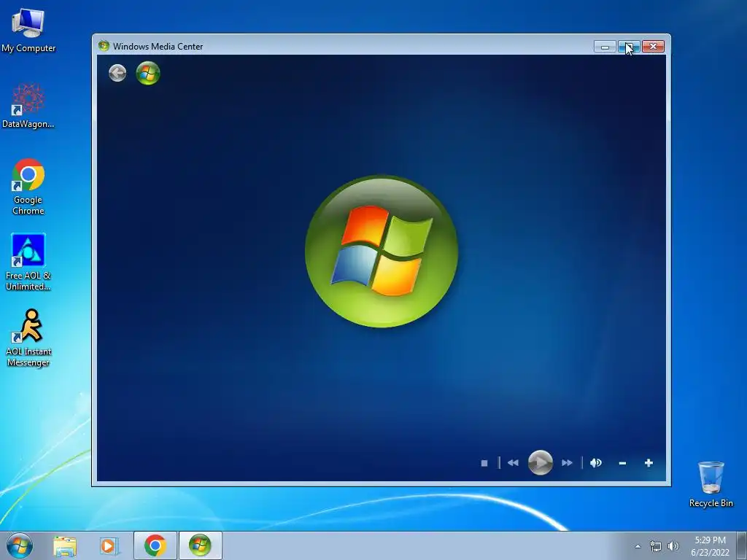Viewport: 747px width, 560px height.
Task: Fast forward in Media Center
Action: click(x=567, y=463)
